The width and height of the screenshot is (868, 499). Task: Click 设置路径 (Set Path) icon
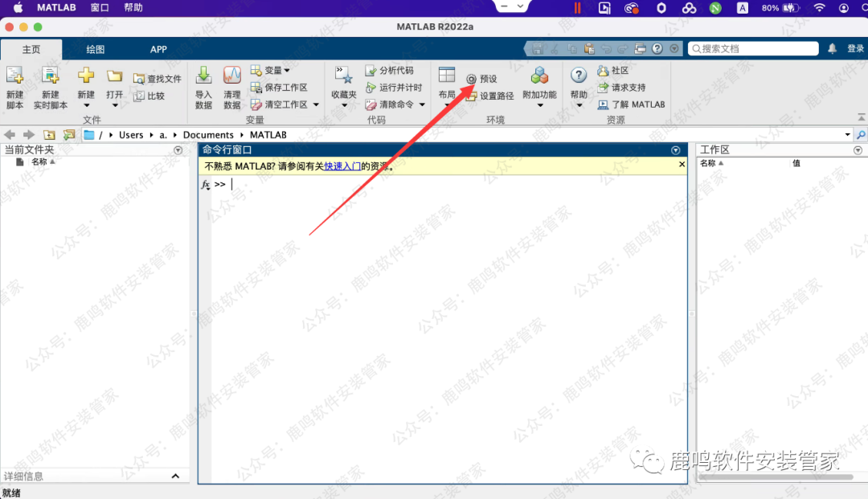[x=471, y=96]
